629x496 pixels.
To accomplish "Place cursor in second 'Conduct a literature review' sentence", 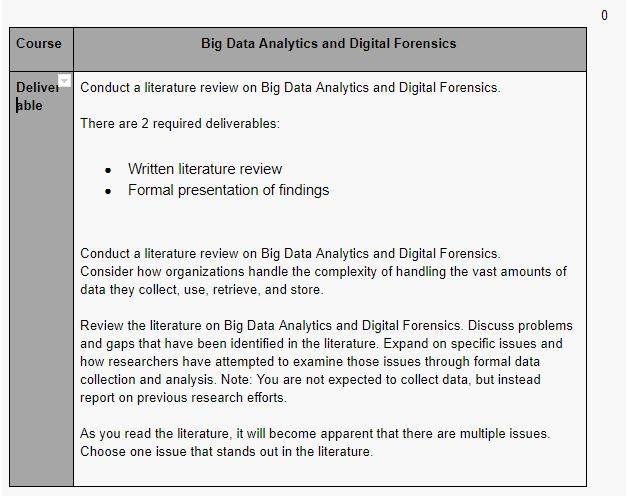I will pos(290,254).
